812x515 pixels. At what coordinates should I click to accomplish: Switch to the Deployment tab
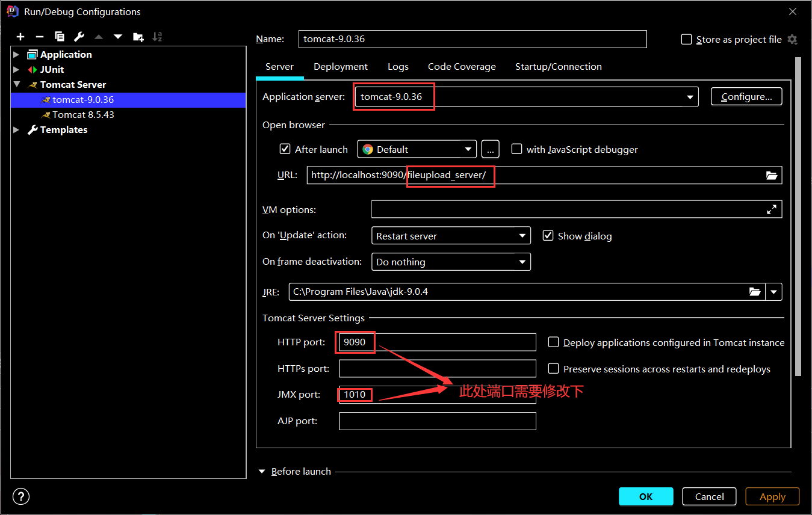341,67
